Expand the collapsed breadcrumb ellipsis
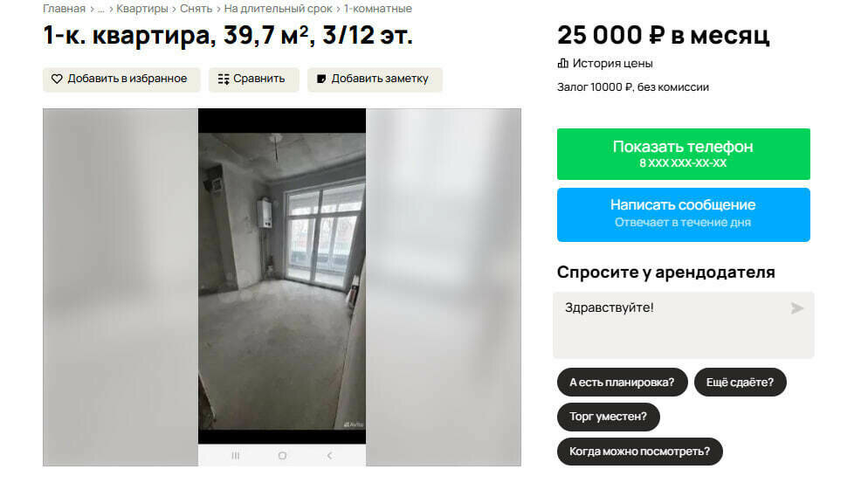The image size is (868, 483). point(100,9)
